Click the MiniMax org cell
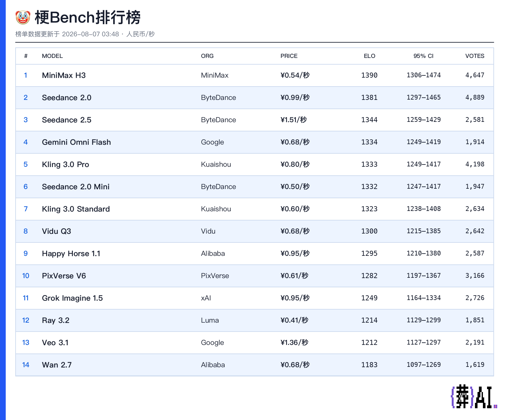This screenshot has width=509, height=420. [215, 75]
